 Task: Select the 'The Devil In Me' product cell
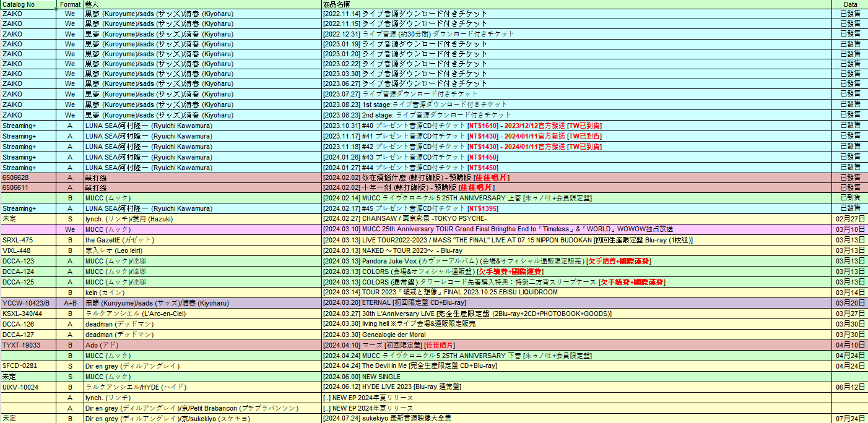(577, 365)
